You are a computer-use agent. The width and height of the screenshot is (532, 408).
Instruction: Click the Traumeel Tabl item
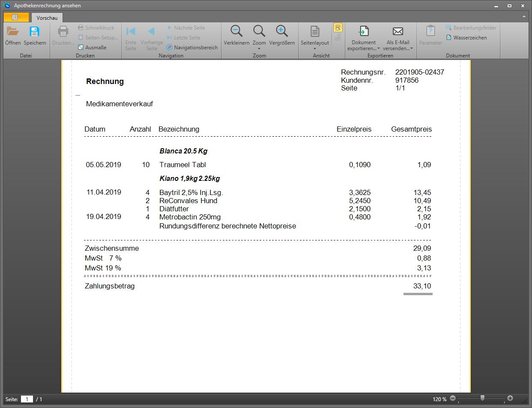[183, 165]
